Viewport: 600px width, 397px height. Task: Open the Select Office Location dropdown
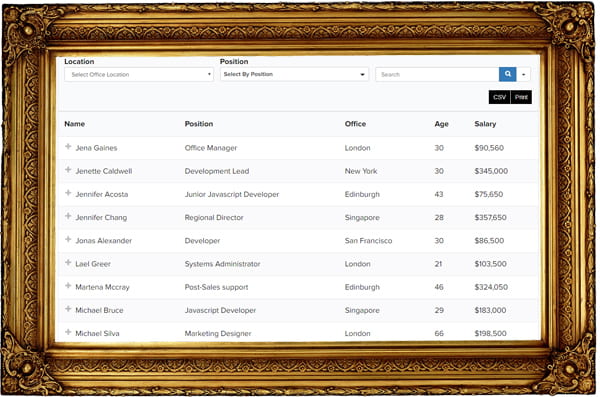pyautogui.click(x=139, y=74)
